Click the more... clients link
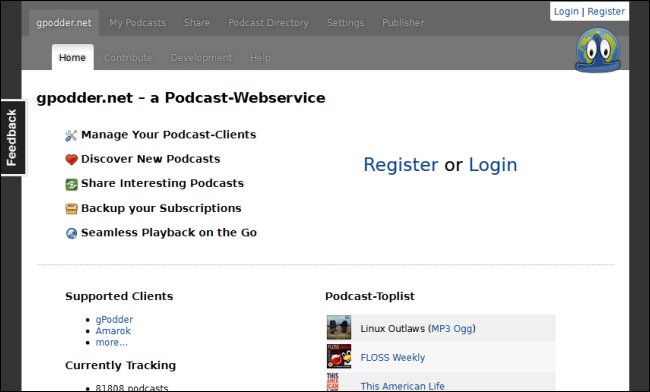This screenshot has width=650, height=392. click(x=112, y=342)
